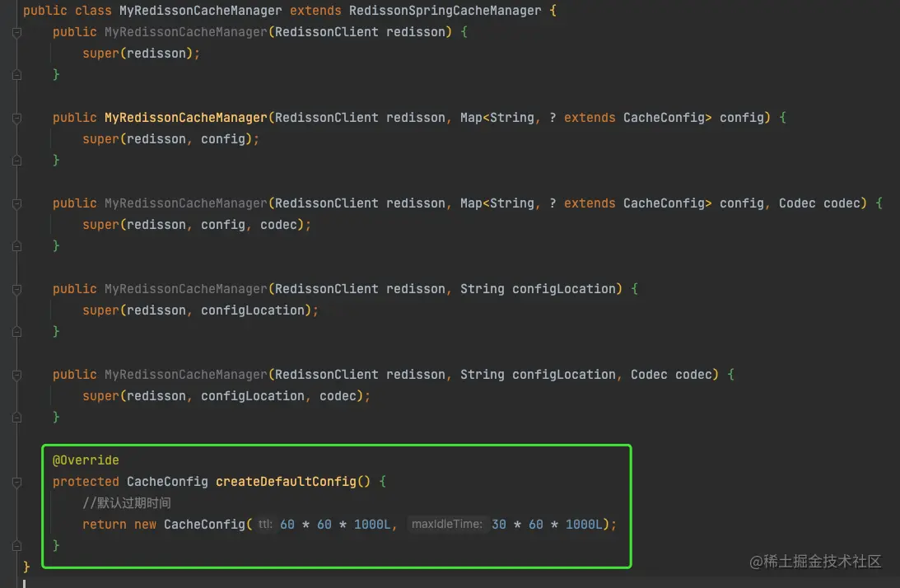Click class name MyRedissonCacheManager in class declaration
Screen dimensions: 900x588
coord(200,11)
